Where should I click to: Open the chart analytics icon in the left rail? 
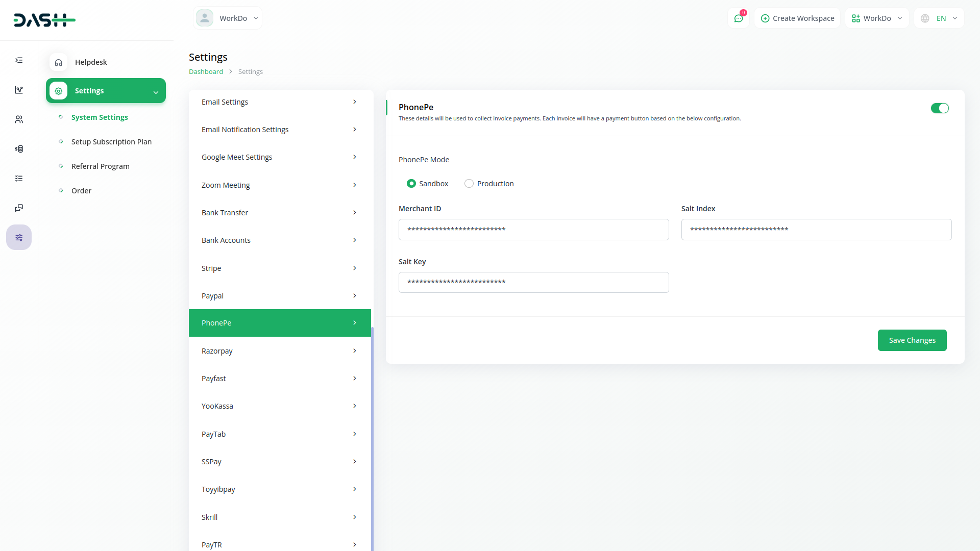pos(19,90)
